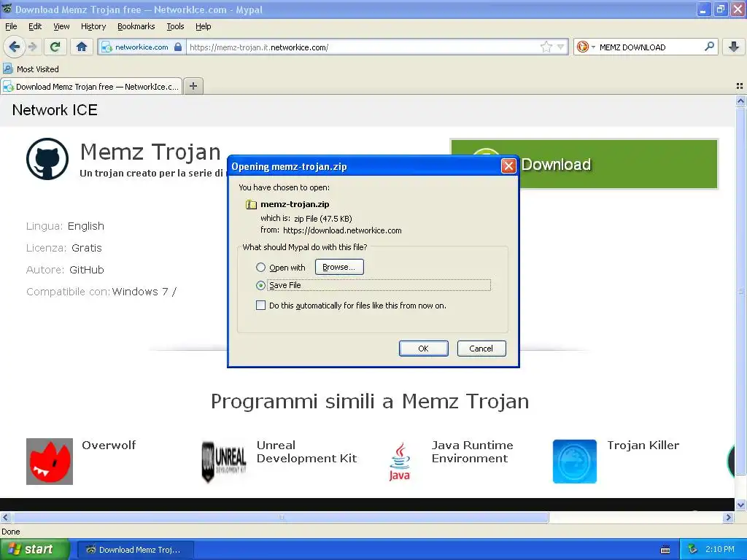The image size is (747, 560).
Task: Open the Overwolf program link
Action: click(109, 446)
